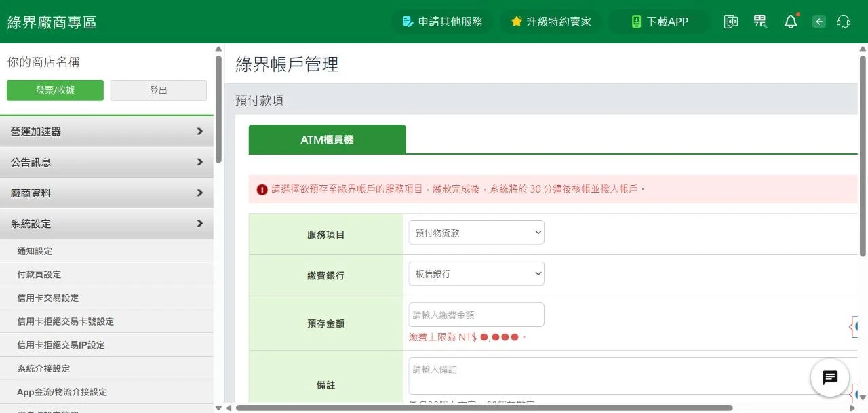The image size is (868, 413).
Task: Go to 綠界廠商專區 home title
Action: [52, 22]
